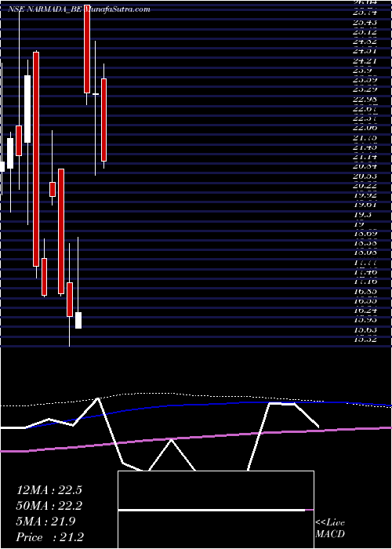392x549 pixels.
Task: Click the Price : 21.2 value
Action: 50,537
